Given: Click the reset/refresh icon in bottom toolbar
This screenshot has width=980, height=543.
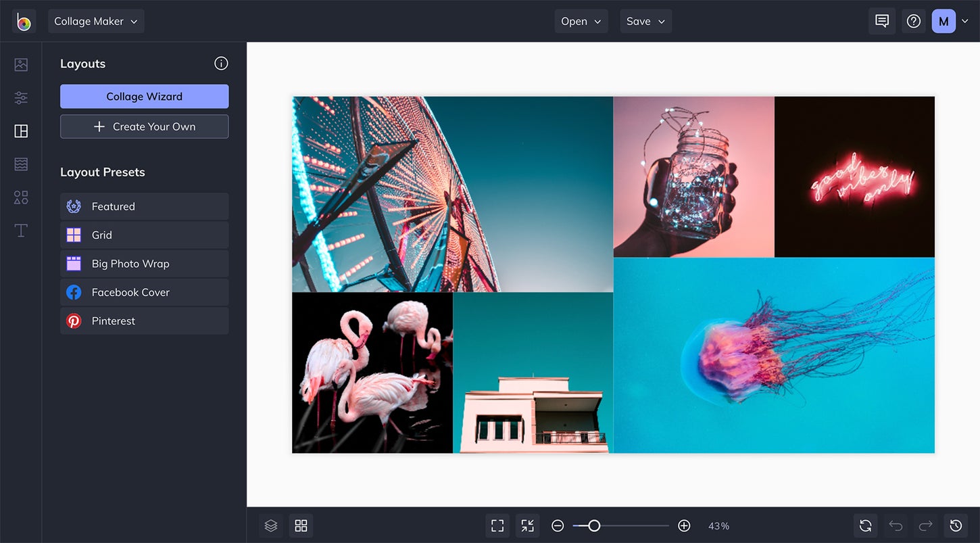Looking at the screenshot, I should click(865, 525).
